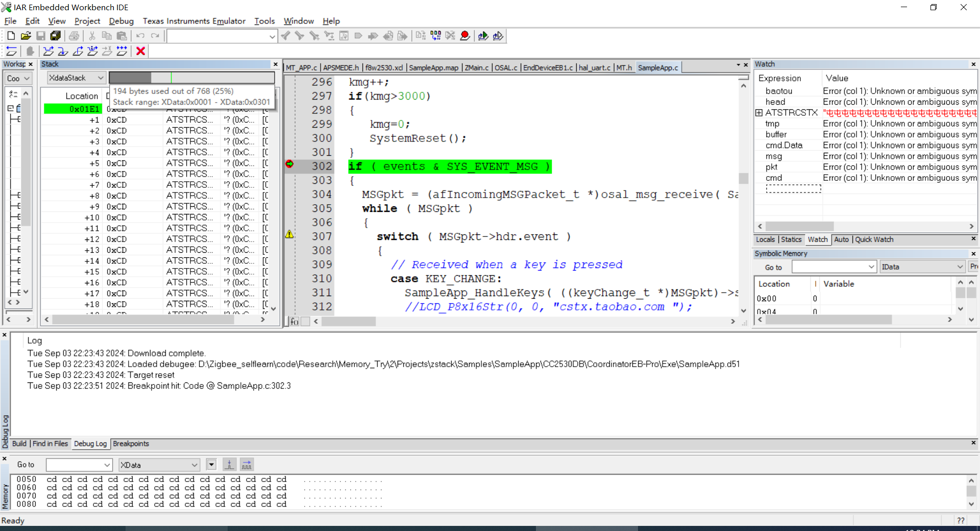Screen dimensions: 980x531
Task: Close the Symbolic Memory panel
Action: (973, 253)
